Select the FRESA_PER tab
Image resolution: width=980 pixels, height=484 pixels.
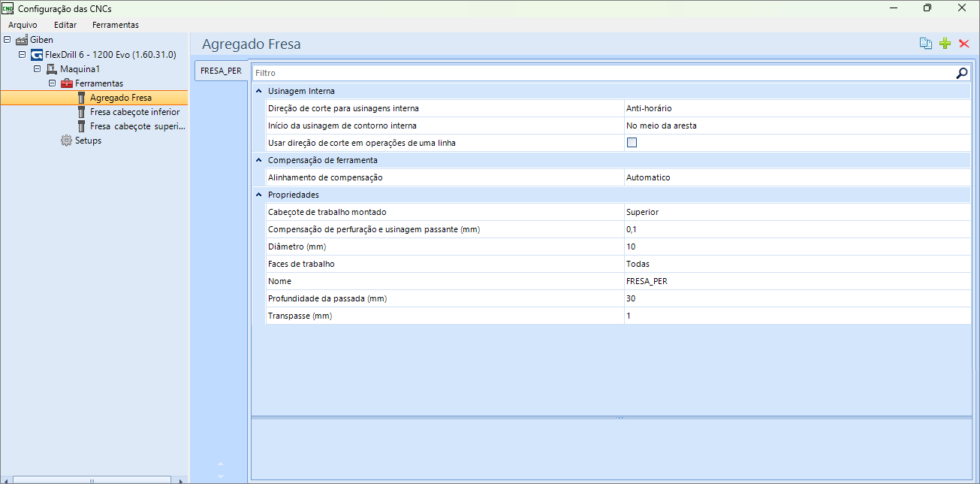221,71
